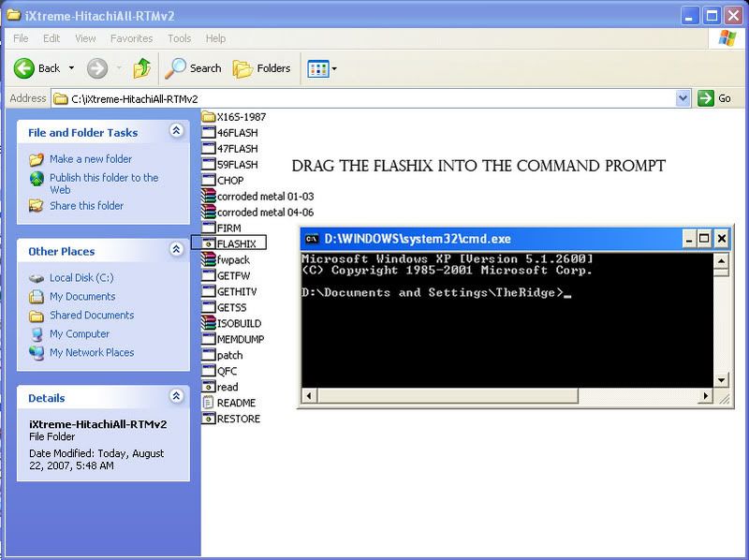Select the 47FLASH file icon
This screenshot has width=749, height=560.
[x=208, y=148]
